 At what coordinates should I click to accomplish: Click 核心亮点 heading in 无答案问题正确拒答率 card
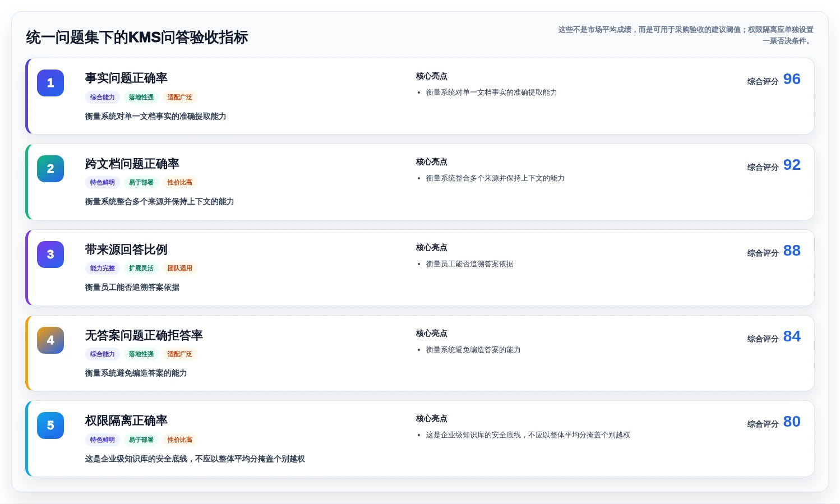[x=432, y=333]
